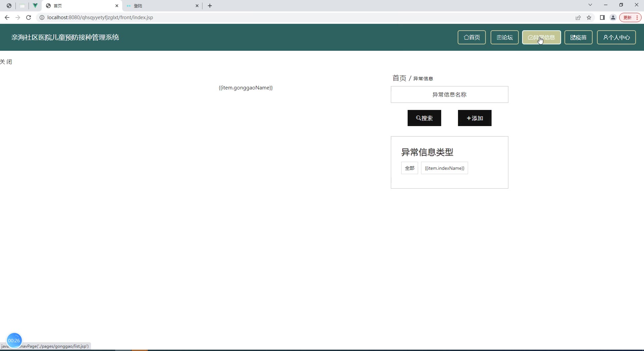Image resolution: width=644 pixels, height=351 pixels.
Task: Open browser side panel
Action: [x=602, y=17]
